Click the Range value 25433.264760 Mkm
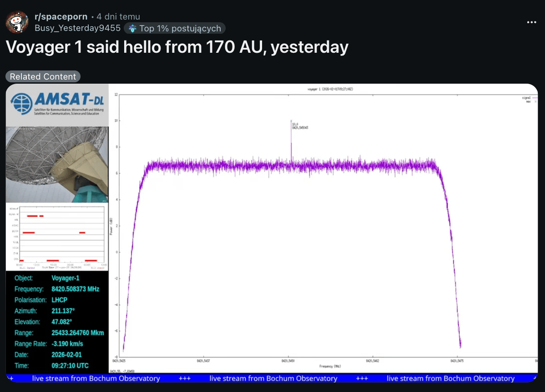This screenshot has width=545, height=392. click(77, 333)
